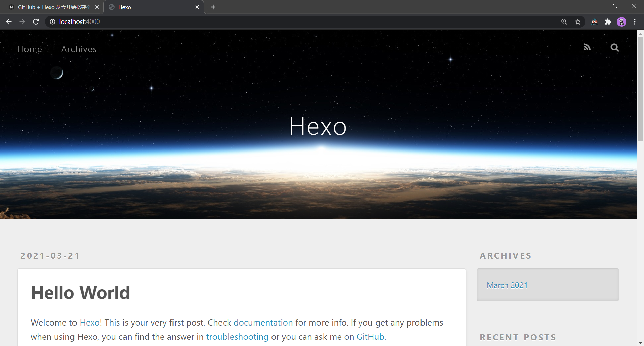Screen dimensions: 644x346
Task: Click the RECENT POSTS sidebar heading
Action: point(518,337)
